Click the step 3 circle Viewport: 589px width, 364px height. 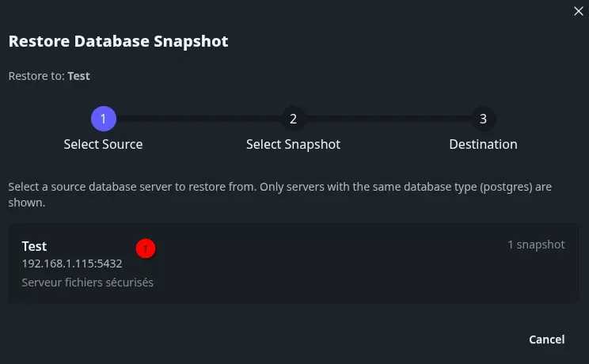(483, 119)
